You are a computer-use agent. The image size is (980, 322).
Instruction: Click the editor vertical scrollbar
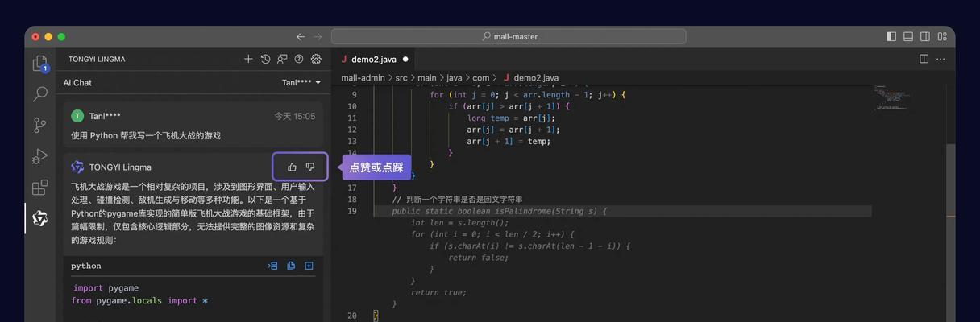coord(950,201)
